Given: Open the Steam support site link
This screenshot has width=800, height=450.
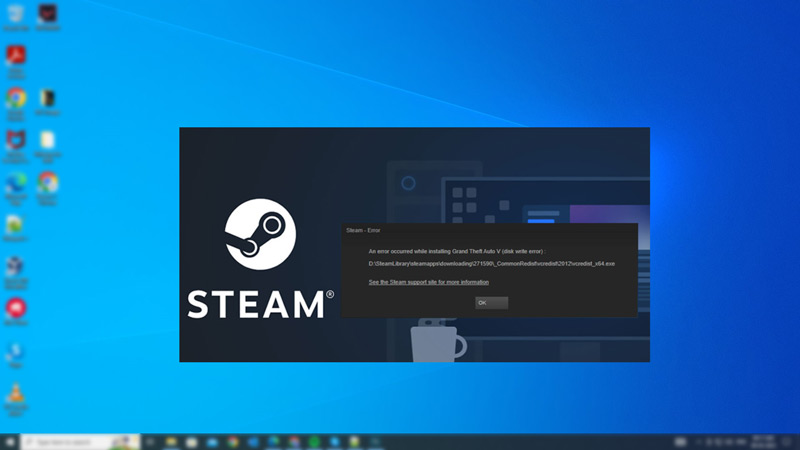Looking at the screenshot, I should tap(429, 282).
